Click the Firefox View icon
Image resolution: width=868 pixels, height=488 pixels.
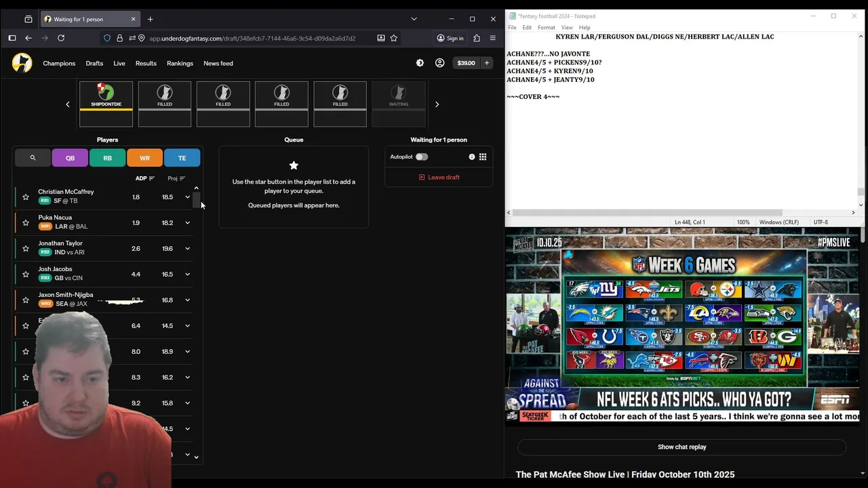(28, 19)
